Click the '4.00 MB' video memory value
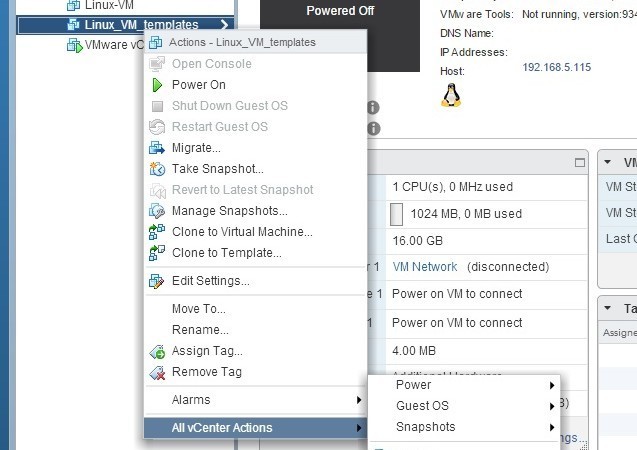This screenshot has height=450, width=637. point(414,351)
